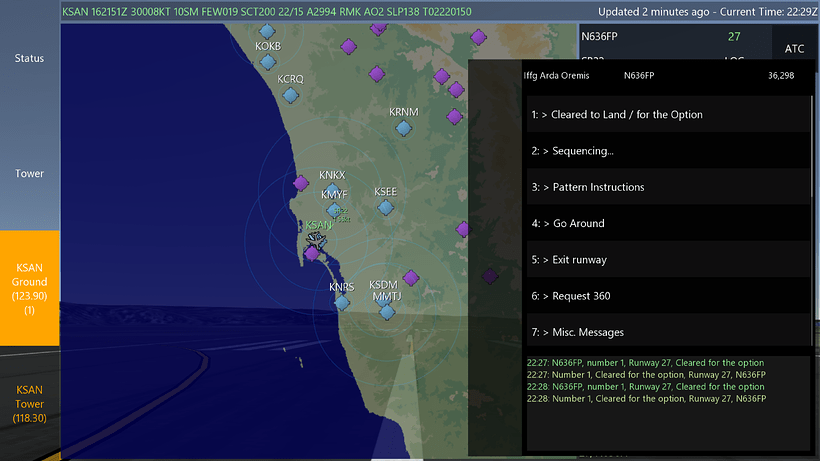Choose Cleared to Land / for the Option
This screenshot has width=820, height=461.
pos(668,114)
